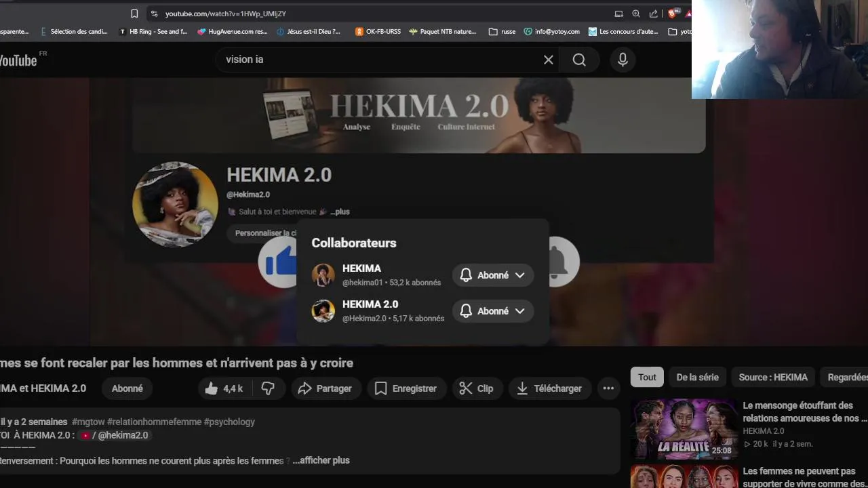Click the #psychology hashtag
This screenshot has height=488, width=868.
pyautogui.click(x=229, y=422)
